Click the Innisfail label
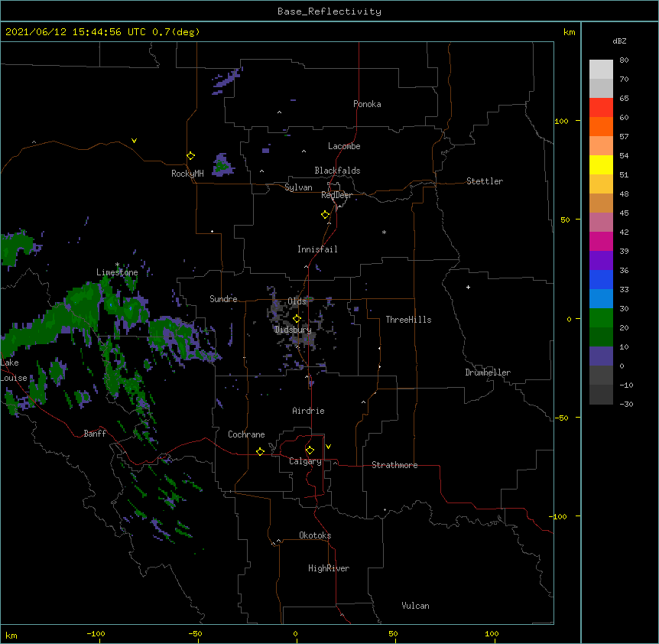Viewport: 659px width, 644px height. [x=317, y=249]
